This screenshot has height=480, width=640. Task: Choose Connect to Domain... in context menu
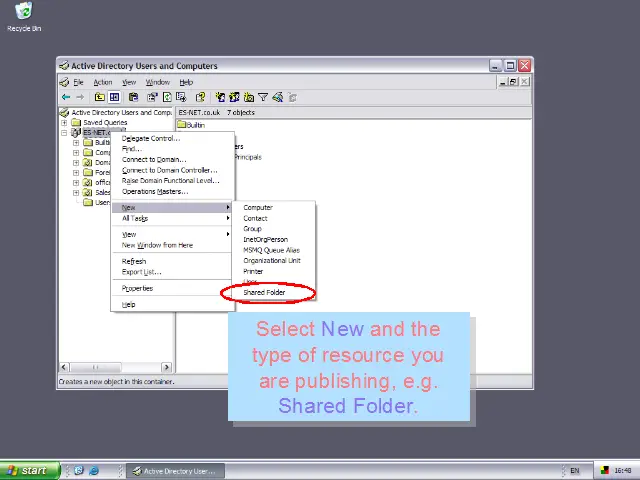172,160
